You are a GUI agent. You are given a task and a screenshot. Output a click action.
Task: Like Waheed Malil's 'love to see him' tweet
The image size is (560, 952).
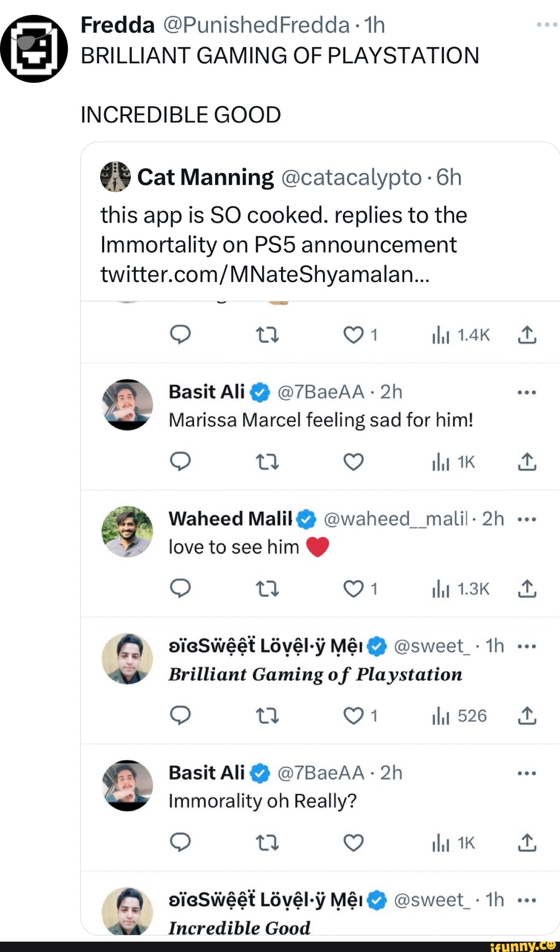point(354,589)
